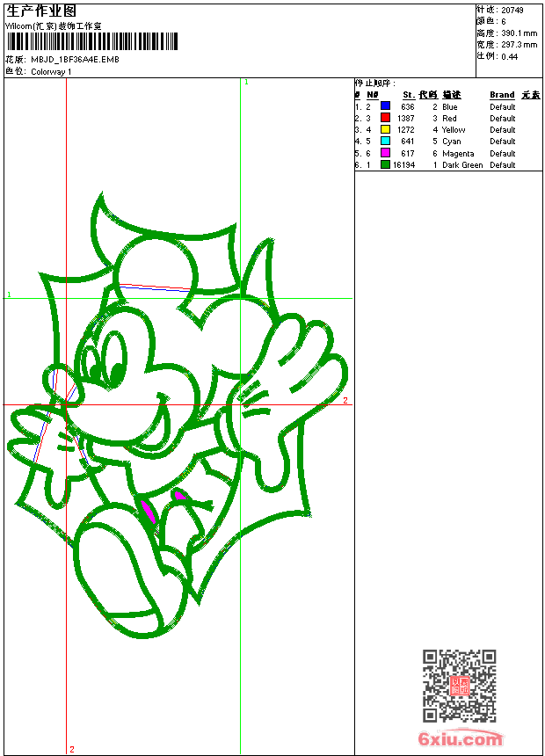Click the color count value 6

click(x=504, y=22)
